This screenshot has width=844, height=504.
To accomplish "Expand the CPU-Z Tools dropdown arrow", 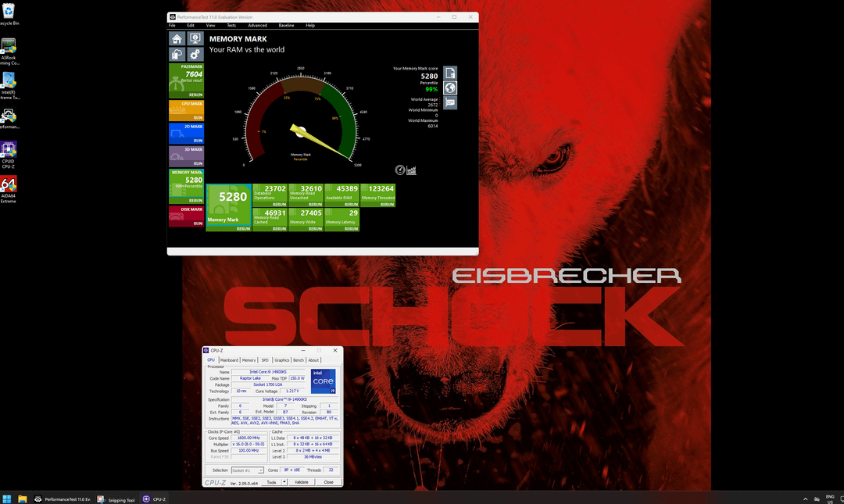I will [284, 482].
